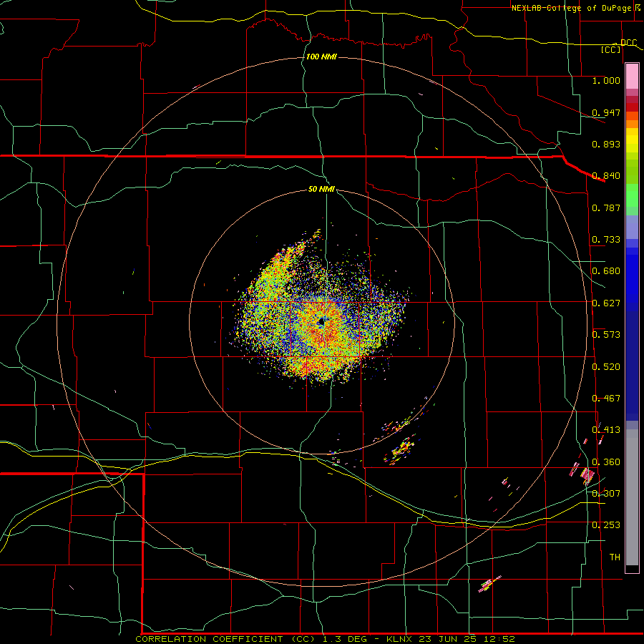Click the 100 NMI range ring label
This screenshot has width=644, height=644.
[x=321, y=57]
